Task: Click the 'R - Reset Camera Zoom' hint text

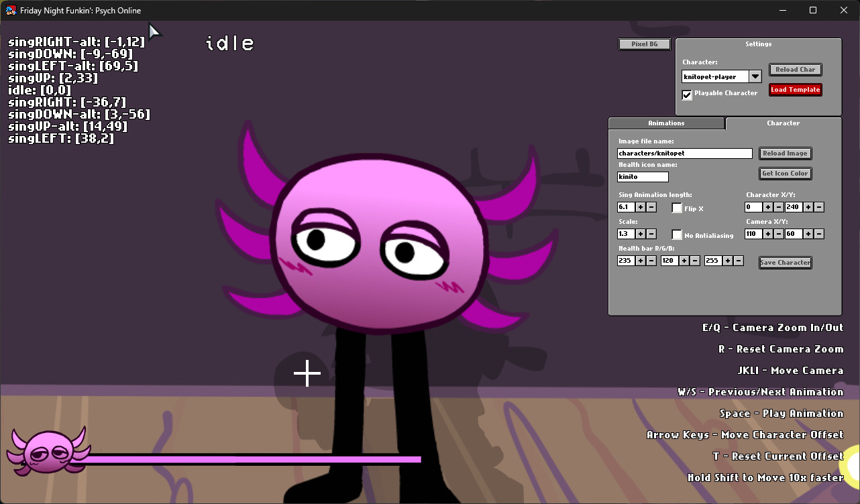Action: pyautogui.click(x=781, y=349)
